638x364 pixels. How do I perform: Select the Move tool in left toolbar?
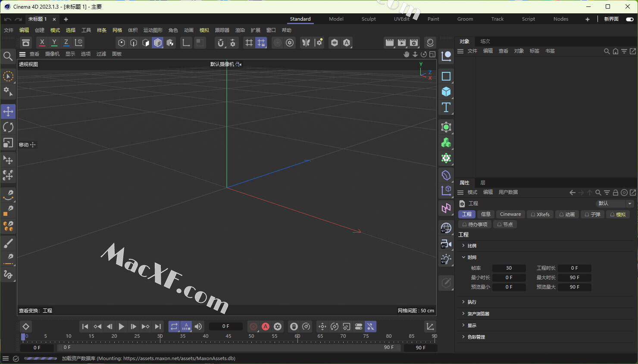coord(8,112)
